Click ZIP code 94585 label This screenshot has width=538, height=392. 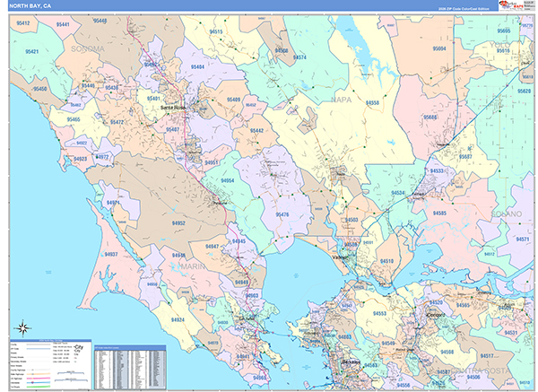[438, 213]
